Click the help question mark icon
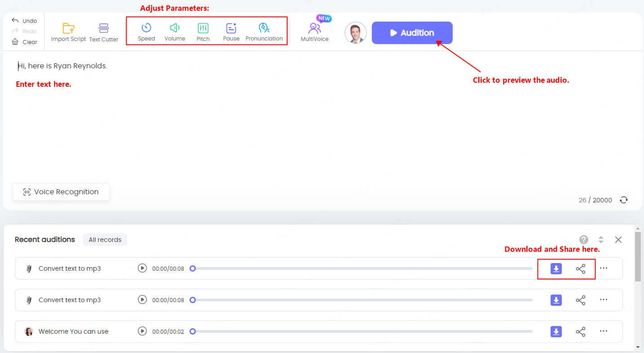Viewport: 644px width, 353px height. 584,240
